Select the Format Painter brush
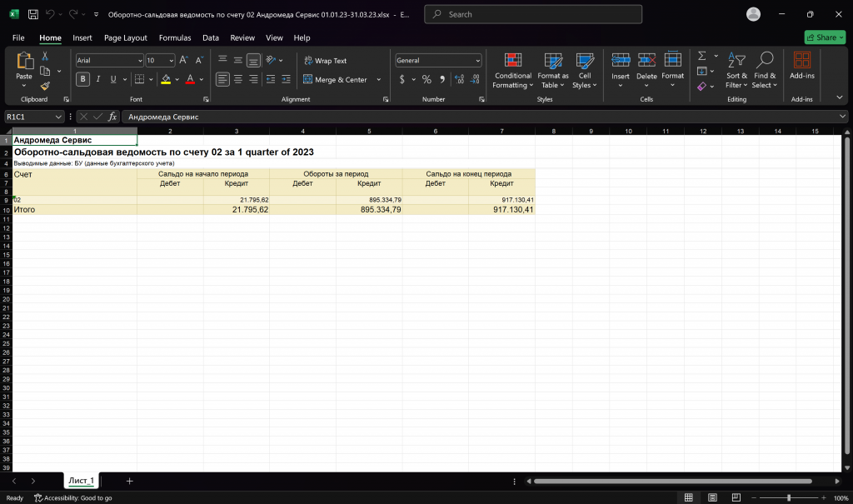 pos(45,86)
